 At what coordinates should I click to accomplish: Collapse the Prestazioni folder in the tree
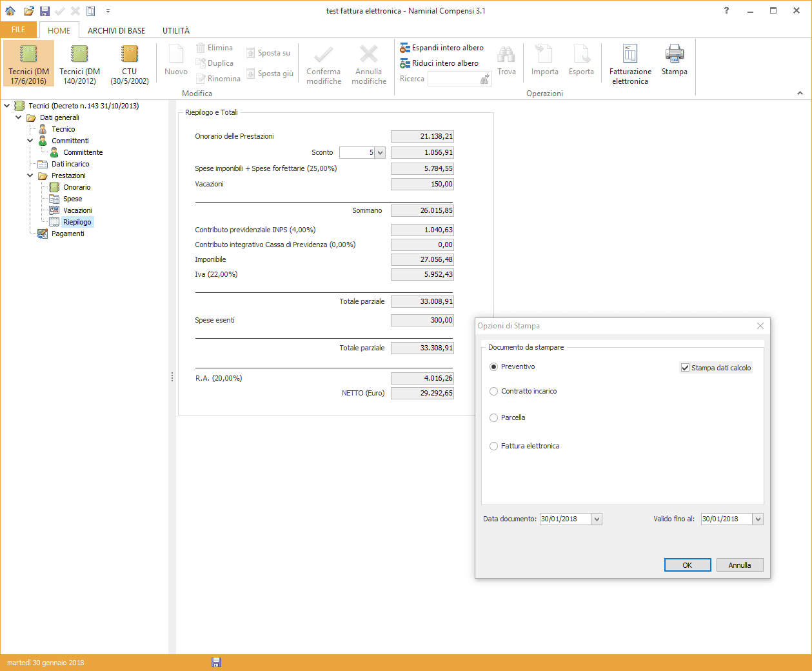[x=30, y=175]
